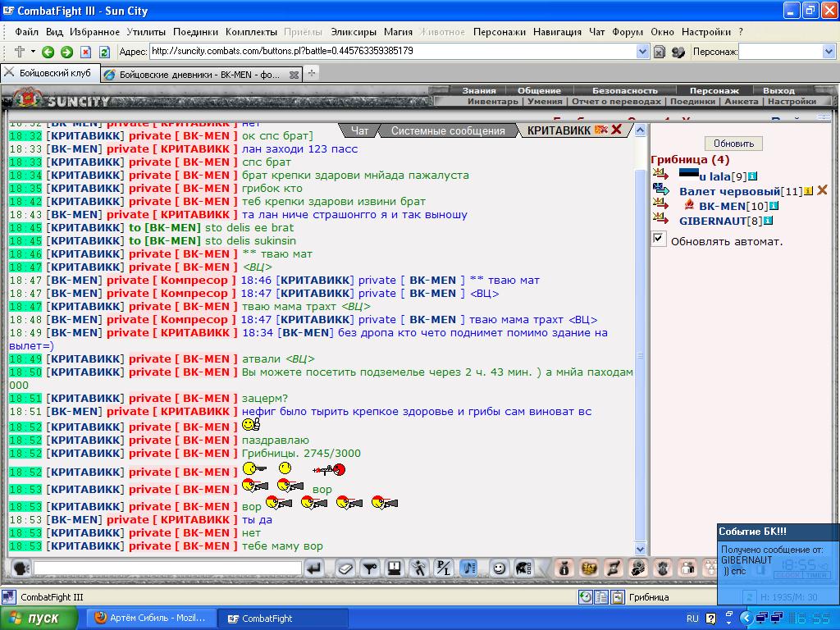Image resolution: width=840 pixels, height=630 pixels.
Task: Close the КРИТАВИКК private chat tab
Action: point(617,129)
